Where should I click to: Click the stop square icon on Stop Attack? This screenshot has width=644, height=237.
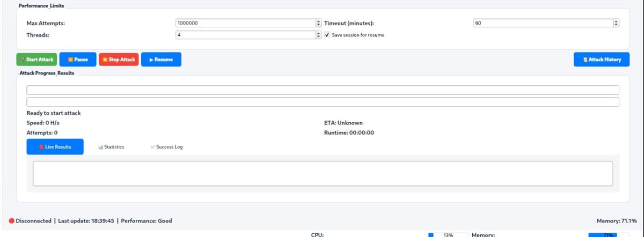pos(105,60)
